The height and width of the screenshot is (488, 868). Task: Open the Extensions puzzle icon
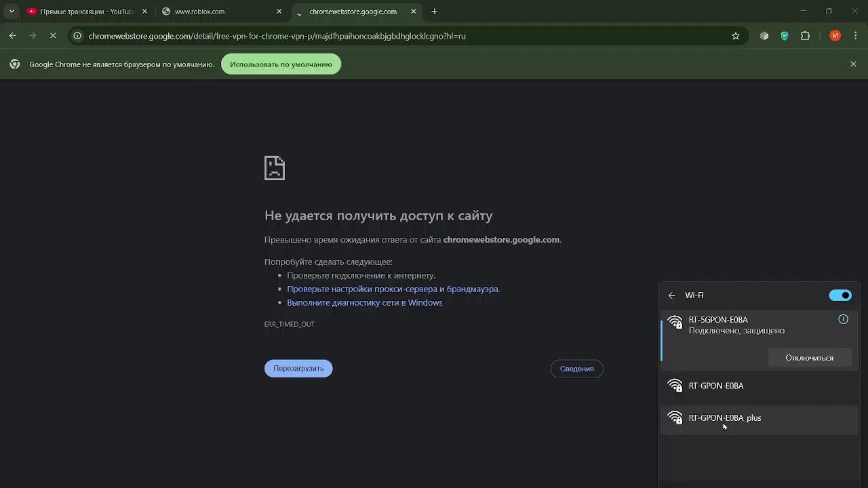click(x=806, y=36)
